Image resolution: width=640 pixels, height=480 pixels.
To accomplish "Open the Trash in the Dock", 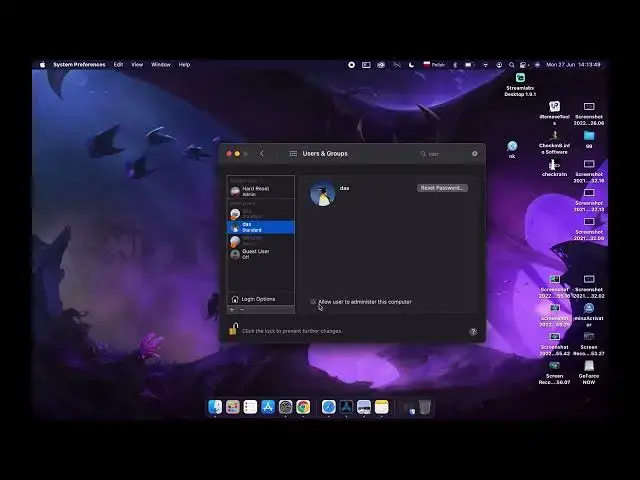I will pos(424,407).
